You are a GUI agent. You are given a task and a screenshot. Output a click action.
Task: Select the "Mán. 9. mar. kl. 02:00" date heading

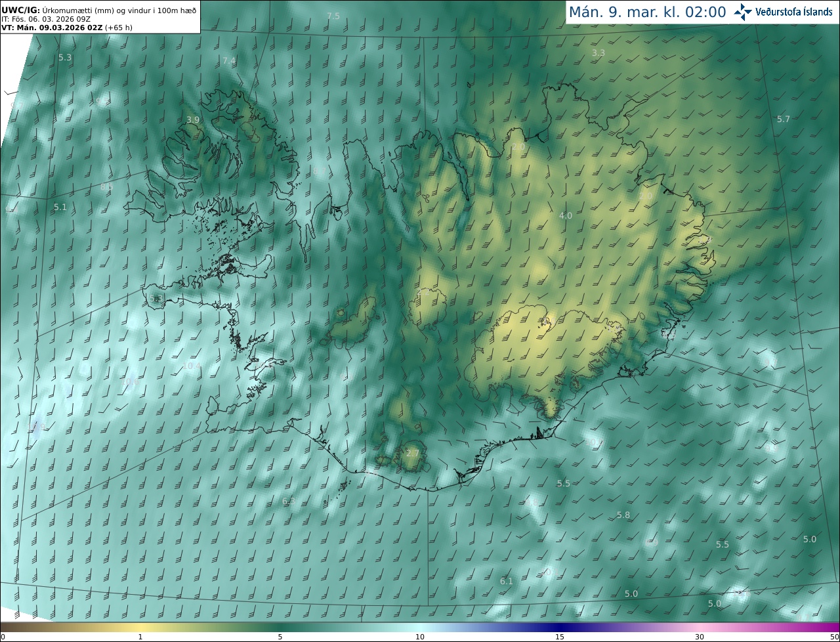tap(647, 12)
